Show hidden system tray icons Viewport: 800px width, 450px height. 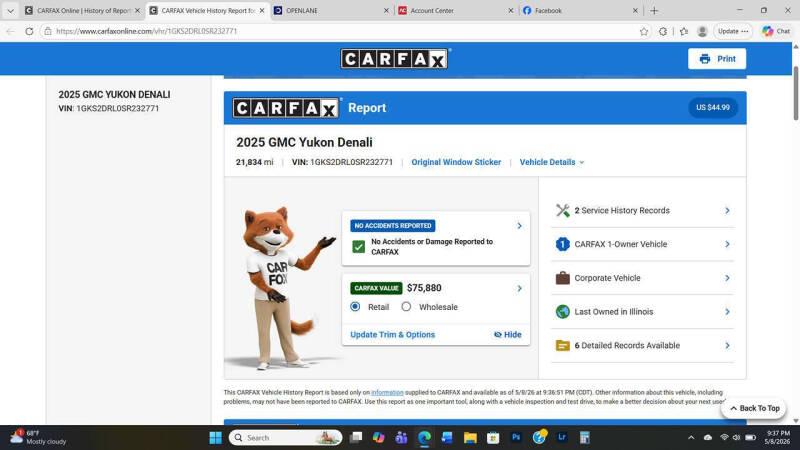point(691,437)
